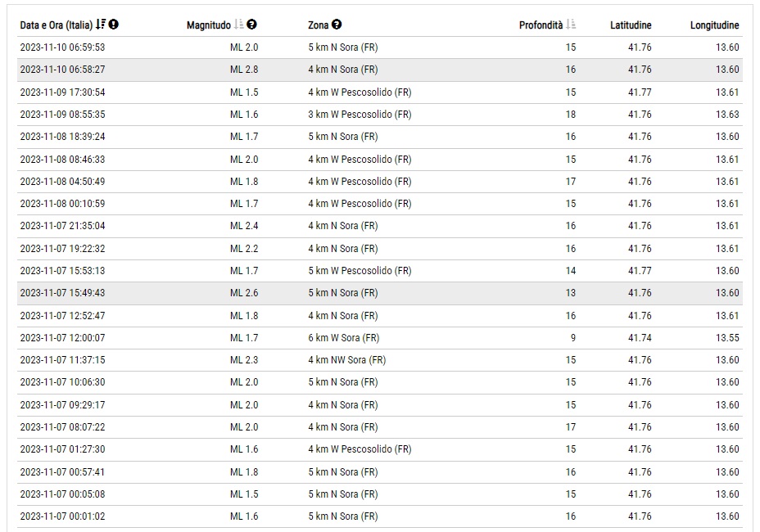Open event 2023-11-07 08:07:22
This screenshot has height=532, width=760.
tap(379, 427)
